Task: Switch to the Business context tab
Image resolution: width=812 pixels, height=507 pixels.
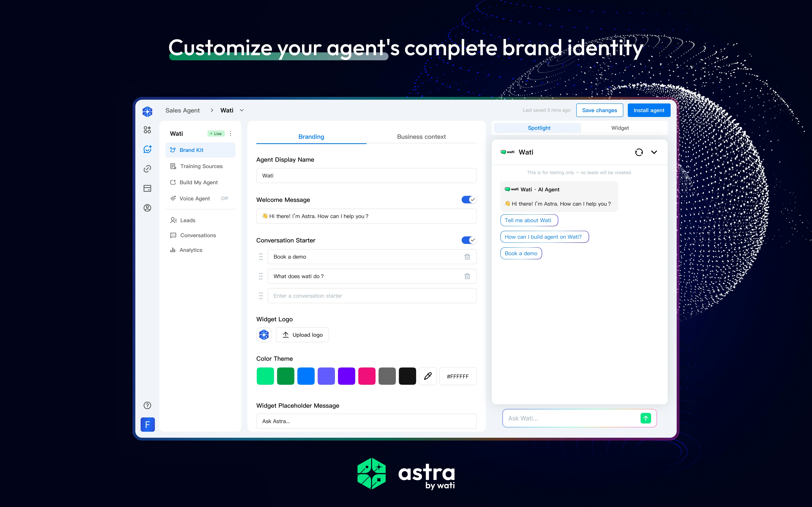Action: click(x=421, y=137)
